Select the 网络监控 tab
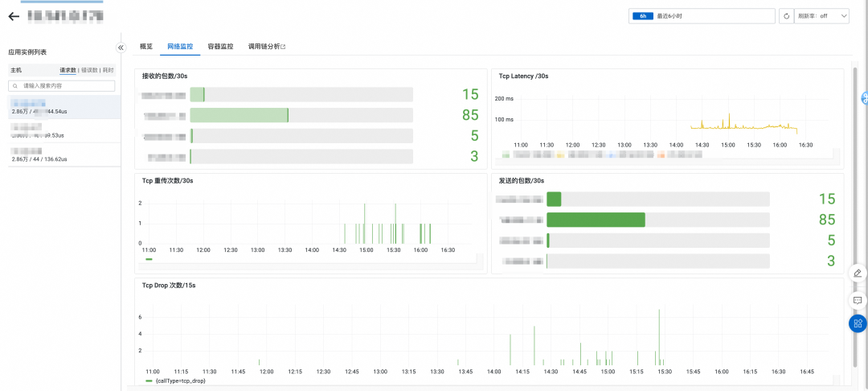 180,47
